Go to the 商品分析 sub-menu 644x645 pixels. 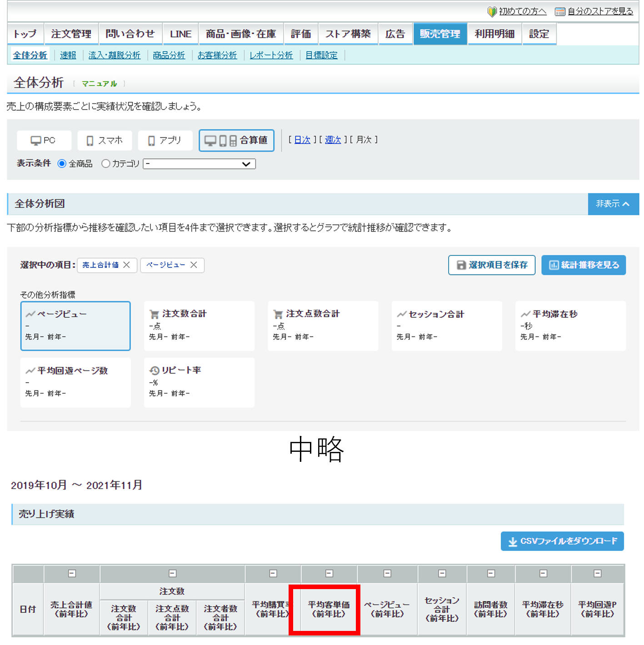169,55
